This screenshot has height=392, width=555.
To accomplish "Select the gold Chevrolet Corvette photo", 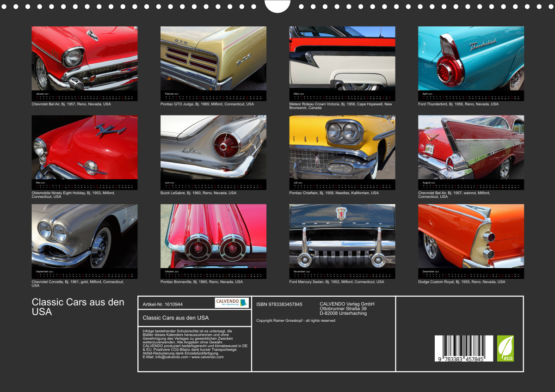I will (85, 236).
